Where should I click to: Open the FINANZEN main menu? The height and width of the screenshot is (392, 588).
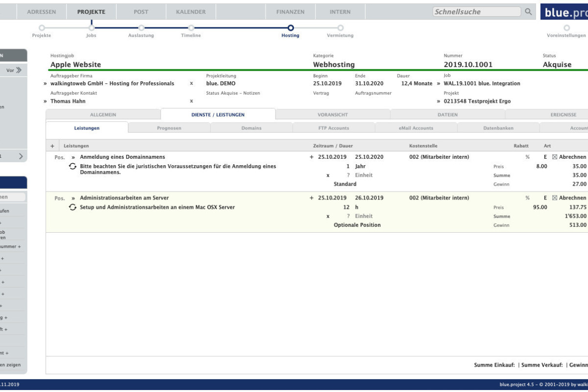(290, 12)
